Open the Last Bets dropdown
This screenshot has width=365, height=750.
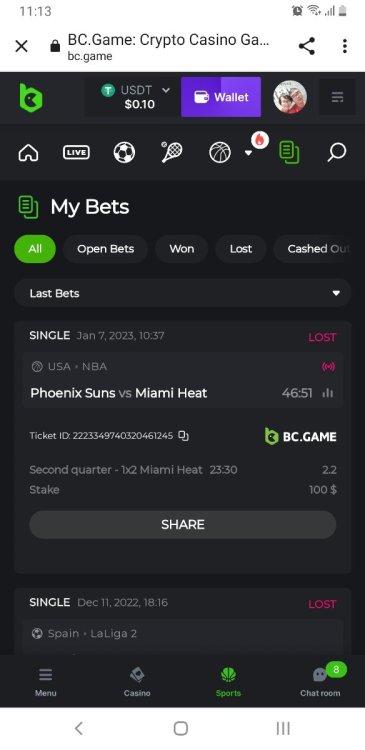coord(183,293)
